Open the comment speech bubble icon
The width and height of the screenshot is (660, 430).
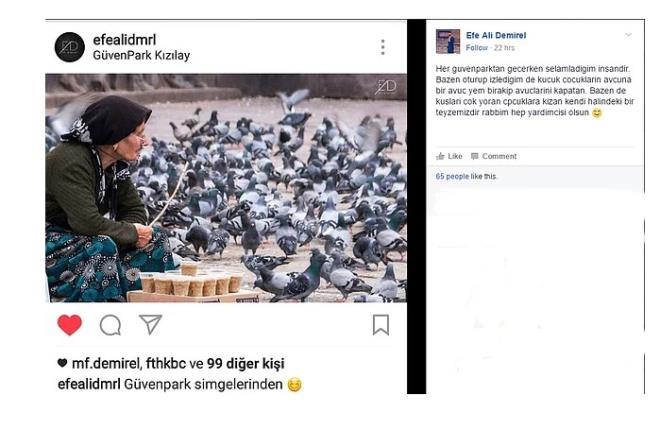click(110, 325)
